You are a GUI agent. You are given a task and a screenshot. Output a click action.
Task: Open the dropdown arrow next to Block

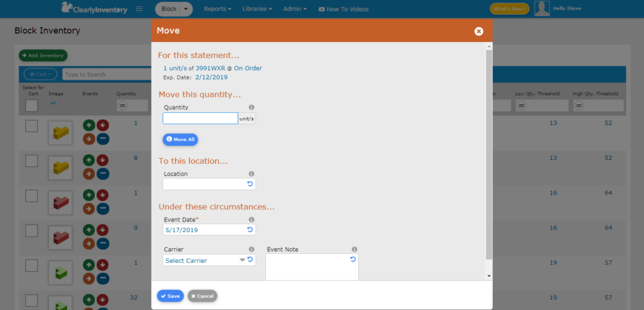point(186,8)
